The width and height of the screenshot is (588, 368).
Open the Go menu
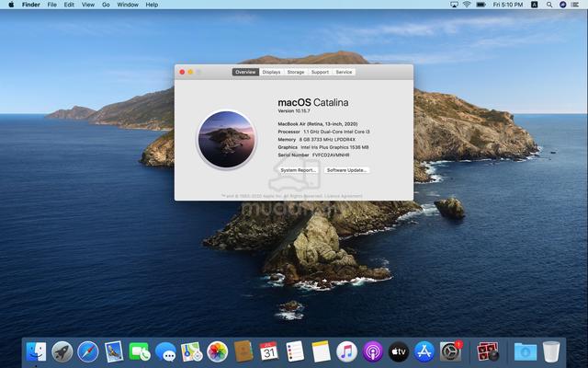click(107, 5)
